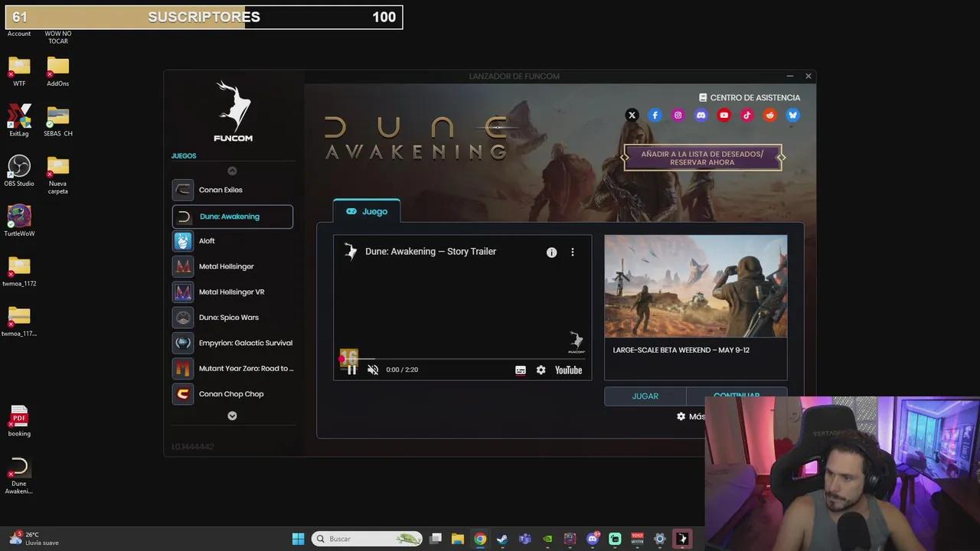This screenshot has height=551, width=980.
Task: Unmute the trailer video audio
Action: click(x=373, y=370)
